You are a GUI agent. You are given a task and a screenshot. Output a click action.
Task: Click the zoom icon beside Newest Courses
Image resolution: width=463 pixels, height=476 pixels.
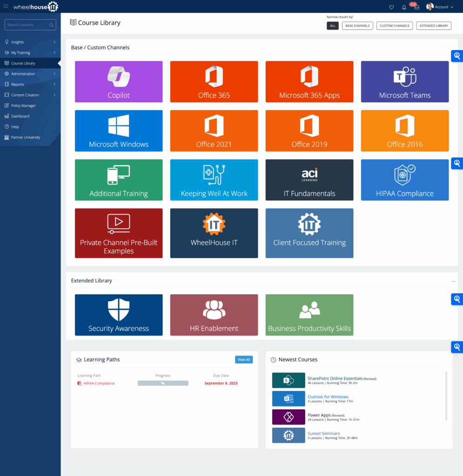457,347
